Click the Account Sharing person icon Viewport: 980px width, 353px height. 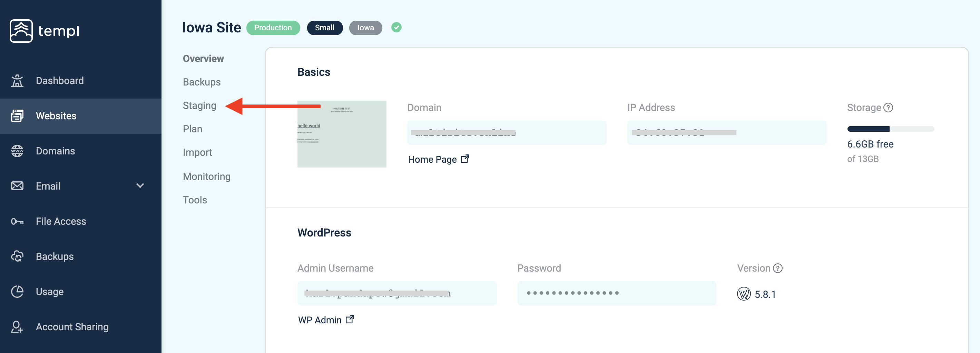(x=17, y=327)
